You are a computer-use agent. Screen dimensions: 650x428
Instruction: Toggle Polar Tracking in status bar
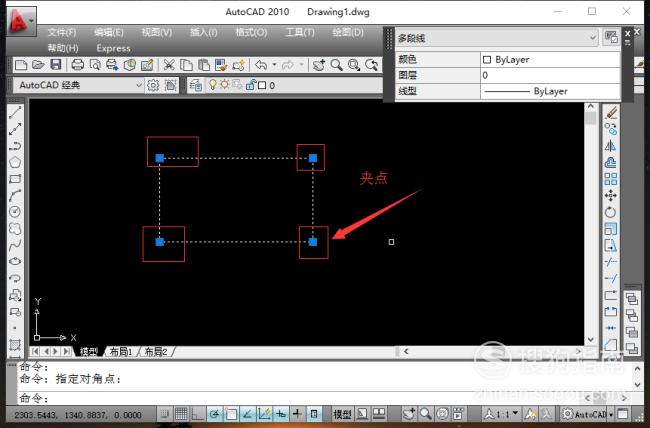(214, 413)
